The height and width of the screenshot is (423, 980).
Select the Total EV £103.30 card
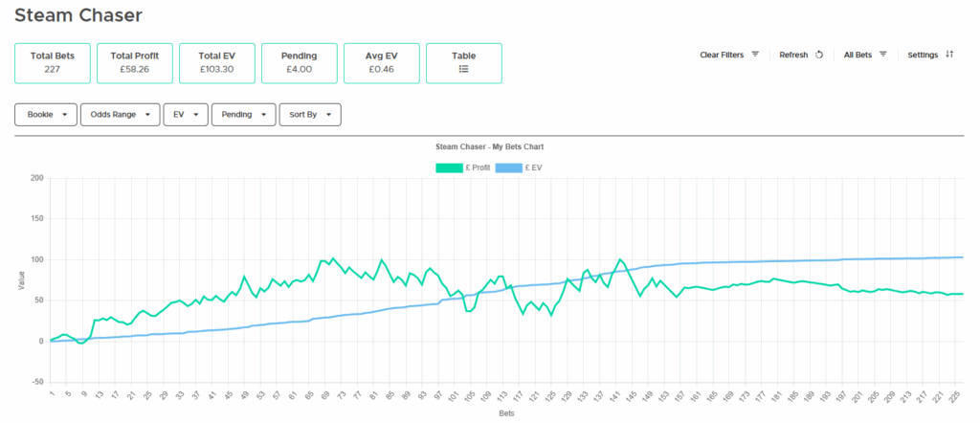[x=217, y=63]
